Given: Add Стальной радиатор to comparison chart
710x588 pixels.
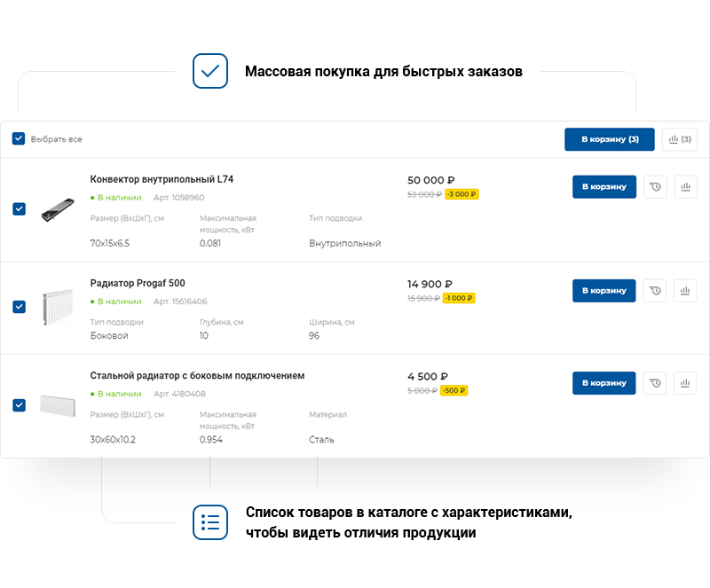Looking at the screenshot, I should coord(685,383).
